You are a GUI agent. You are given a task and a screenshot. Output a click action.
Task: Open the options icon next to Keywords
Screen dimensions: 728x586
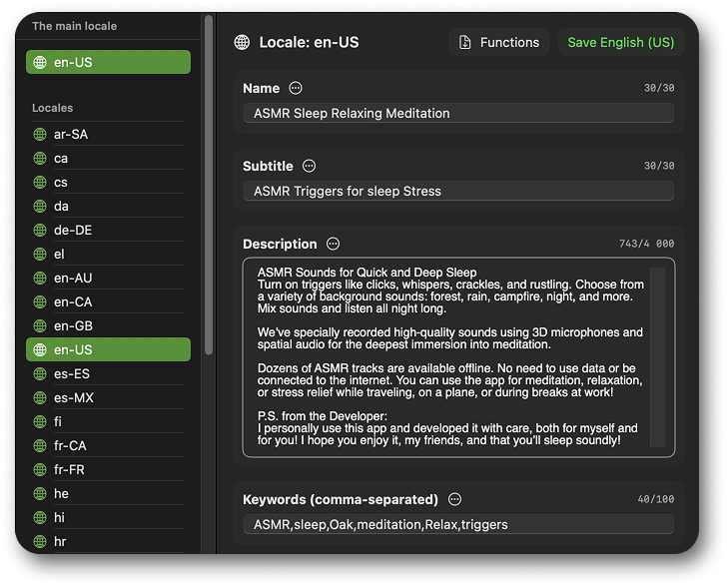[x=454, y=499]
